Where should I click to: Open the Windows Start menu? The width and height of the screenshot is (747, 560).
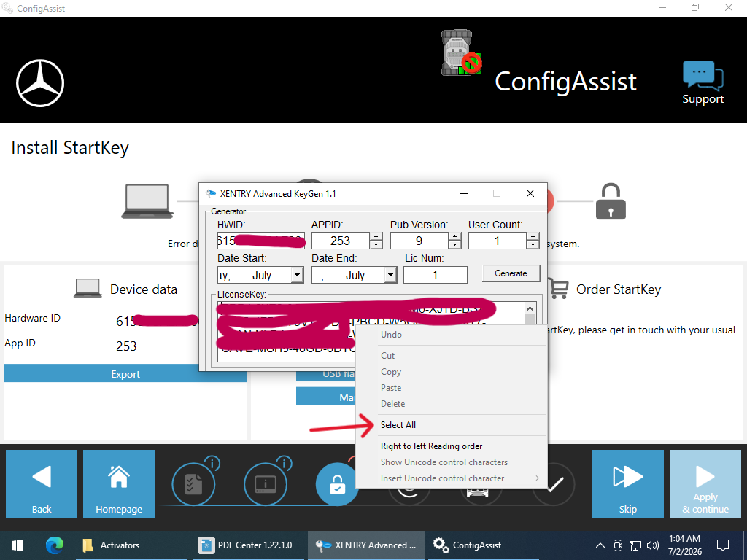[18, 545]
